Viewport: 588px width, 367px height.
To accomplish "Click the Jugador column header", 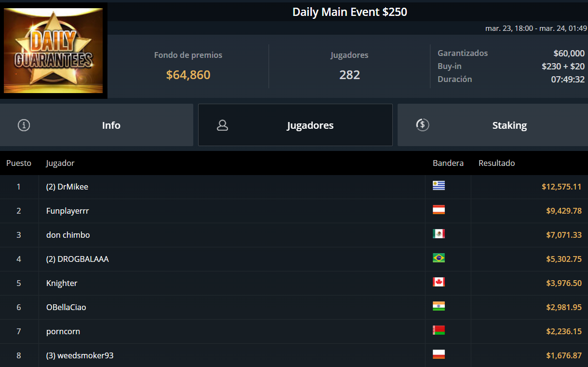I will (x=60, y=163).
